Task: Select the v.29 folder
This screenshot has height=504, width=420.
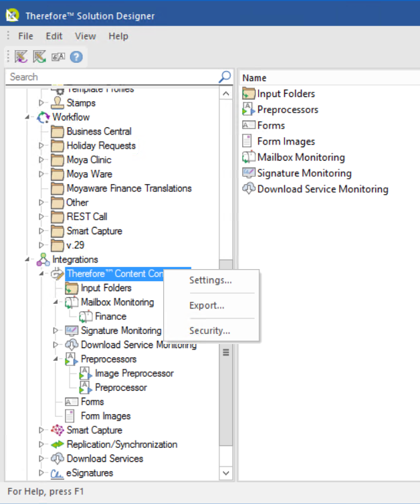Action: (x=75, y=245)
